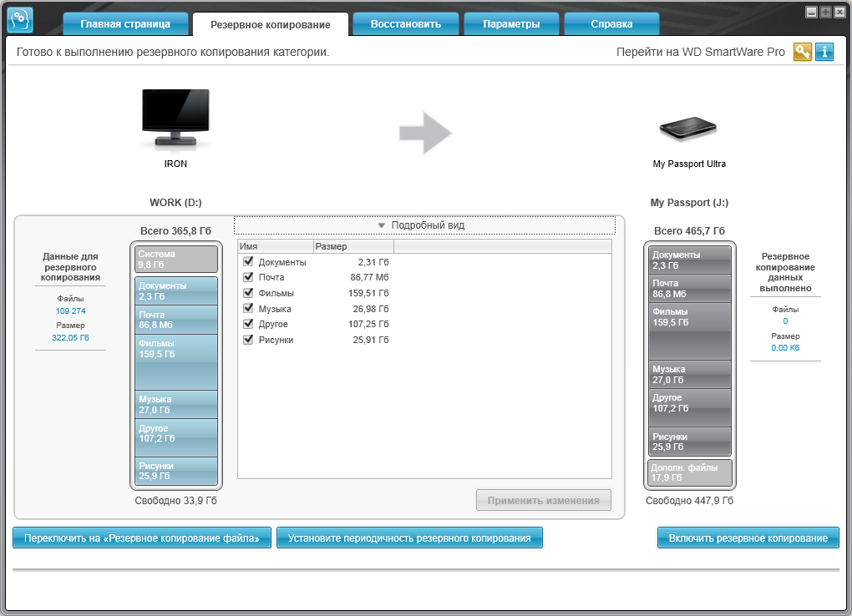
Task: Close the WD SmartWare window
Action: [x=839, y=13]
